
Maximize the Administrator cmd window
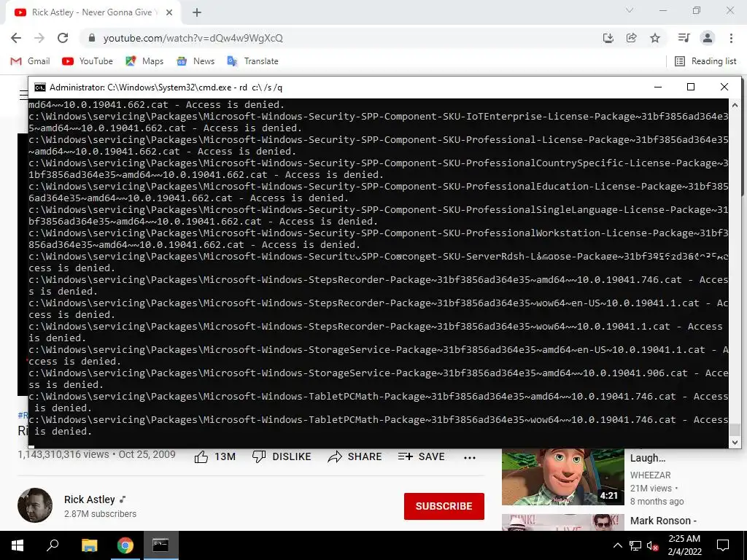click(691, 87)
